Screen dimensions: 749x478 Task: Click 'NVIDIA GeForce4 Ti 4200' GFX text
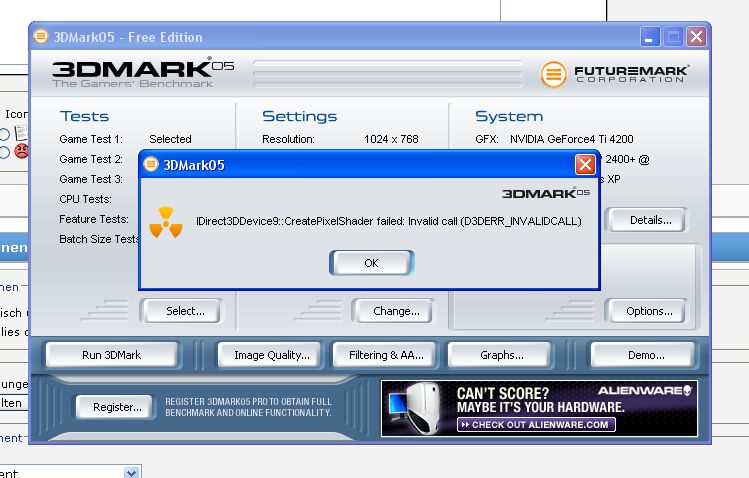(x=571, y=139)
